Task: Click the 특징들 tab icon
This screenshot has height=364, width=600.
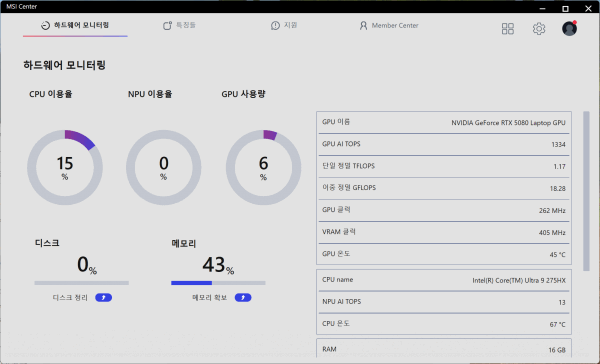Action: (167, 25)
